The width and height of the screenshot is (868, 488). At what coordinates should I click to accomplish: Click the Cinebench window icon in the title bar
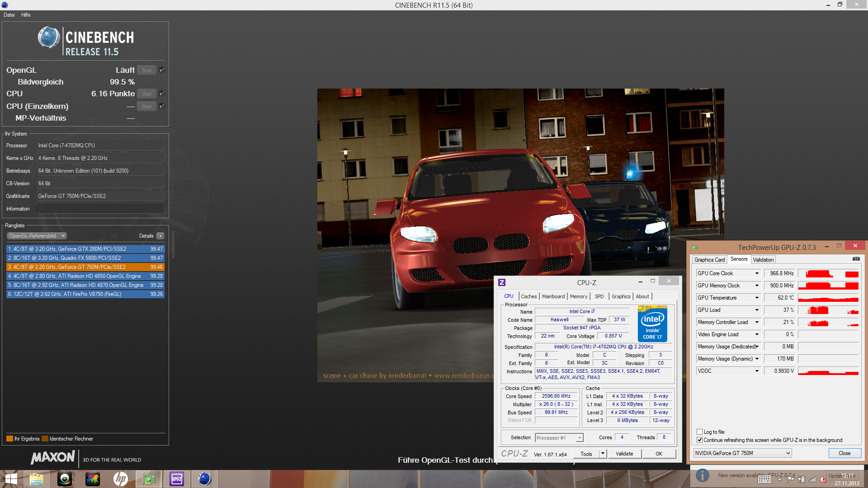(5, 5)
